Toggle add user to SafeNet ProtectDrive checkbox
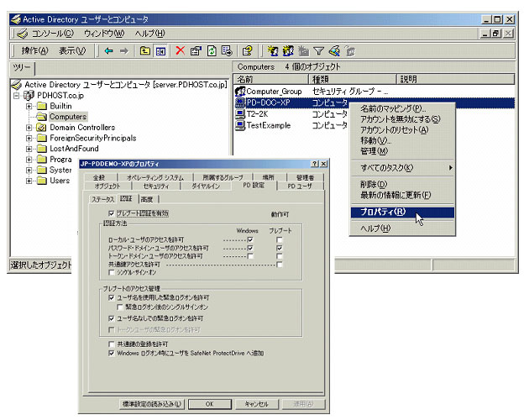 [112, 353]
